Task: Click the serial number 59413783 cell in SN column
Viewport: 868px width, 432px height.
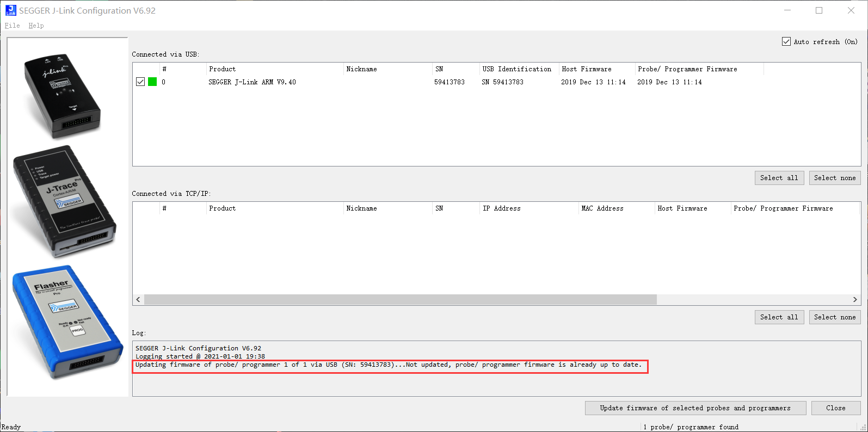Action: pos(450,82)
